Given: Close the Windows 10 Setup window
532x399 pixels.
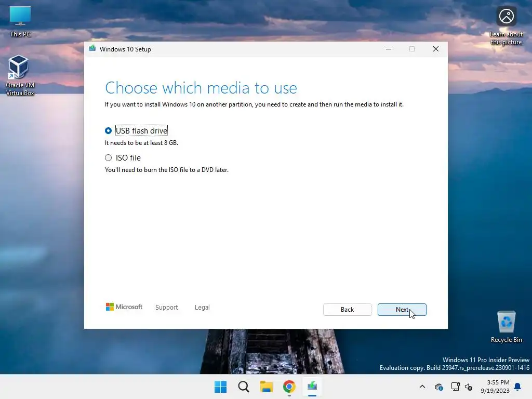Looking at the screenshot, I should tap(436, 49).
